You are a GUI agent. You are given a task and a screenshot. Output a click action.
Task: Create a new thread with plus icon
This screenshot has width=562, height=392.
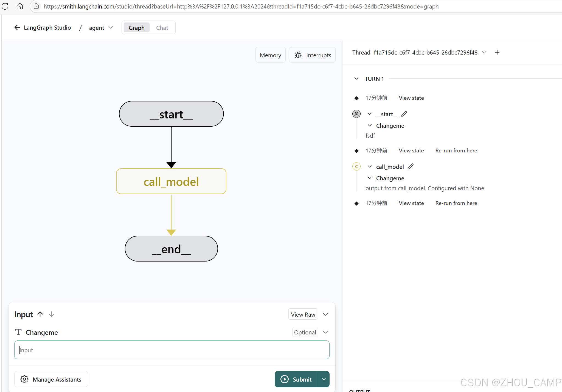497,52
